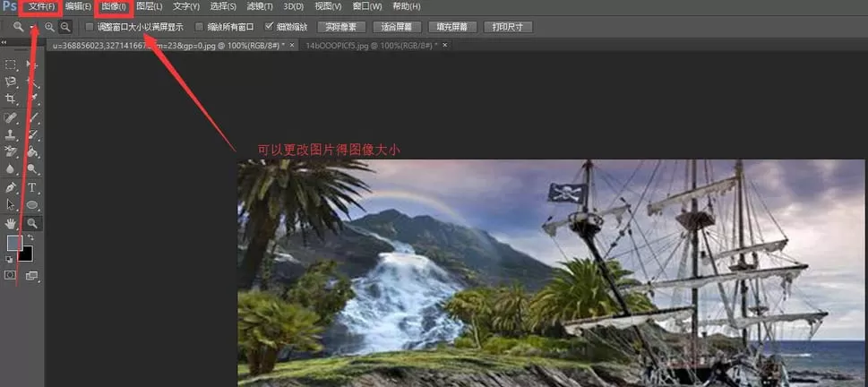Open the 文字(Y) menu
868x387 pixels.
click(186, 6)
